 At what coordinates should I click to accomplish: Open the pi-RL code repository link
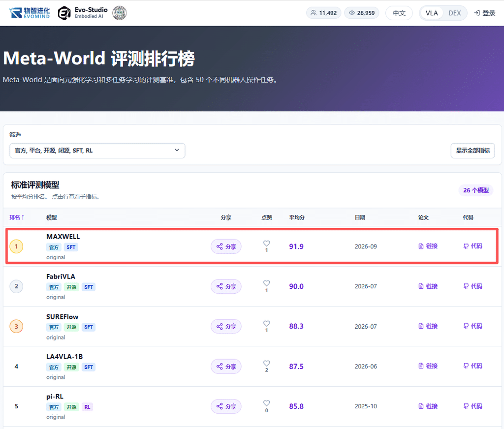coord(472,406)
